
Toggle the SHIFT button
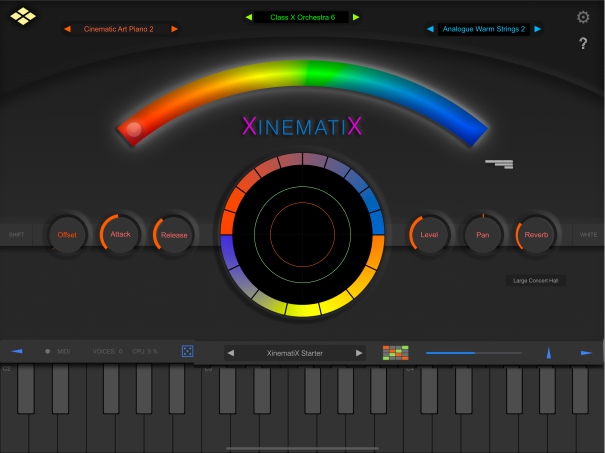pos(17,235)
